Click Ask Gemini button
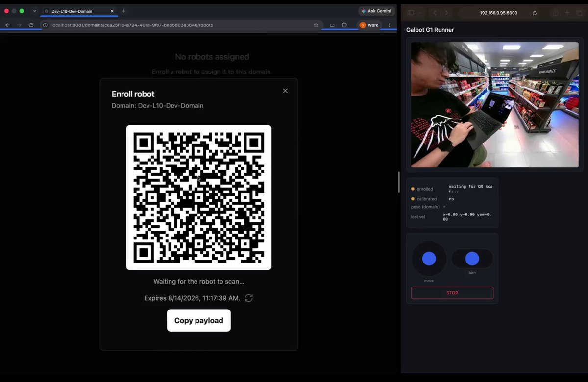 point(376,11)
